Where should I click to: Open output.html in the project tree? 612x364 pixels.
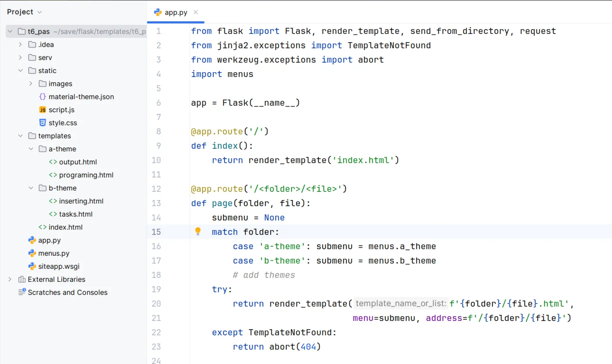tap(77, 162)
